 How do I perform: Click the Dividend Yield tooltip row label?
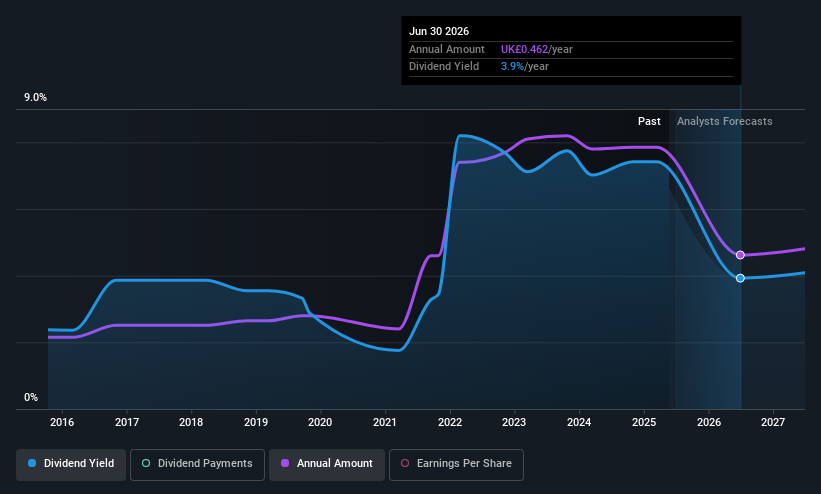tap(444, 67)
